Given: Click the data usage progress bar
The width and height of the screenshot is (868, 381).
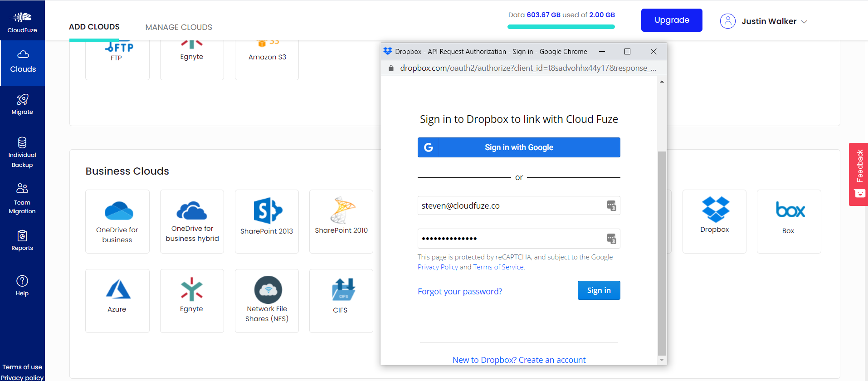Looking at the screenshot, I should pos(561,27).
